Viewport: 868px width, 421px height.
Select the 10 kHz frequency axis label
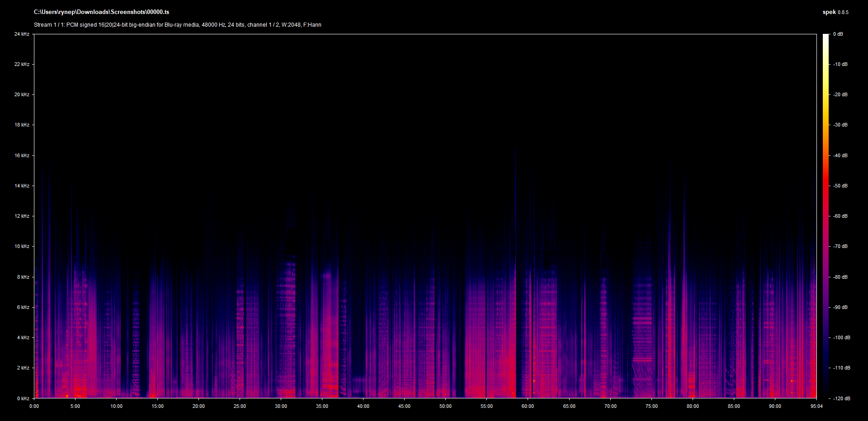tap(22, 246)
